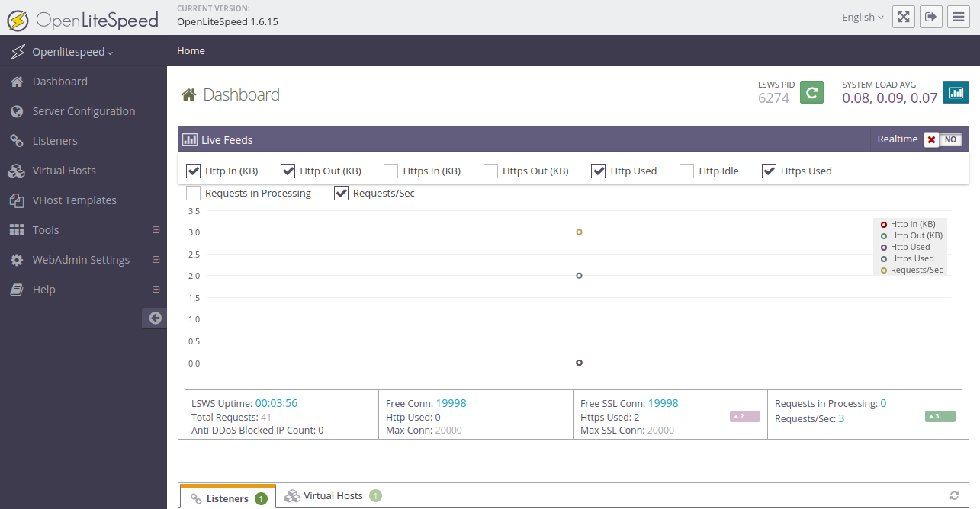The height and width of the screenshot is (509, 980).
Task: Collapse sidebar with the arrow icon
Action: click(155, 319)
